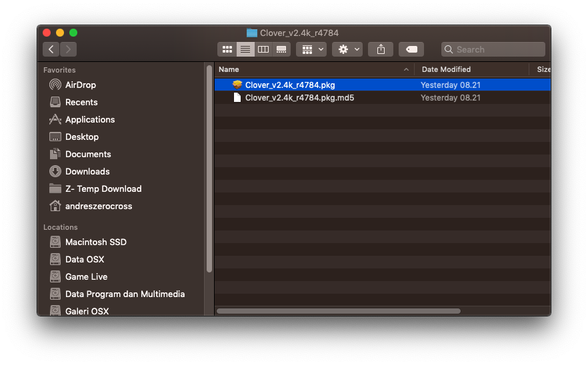588x365 pixels.
Task: Zoom the window with the green button
Action: 73,33
